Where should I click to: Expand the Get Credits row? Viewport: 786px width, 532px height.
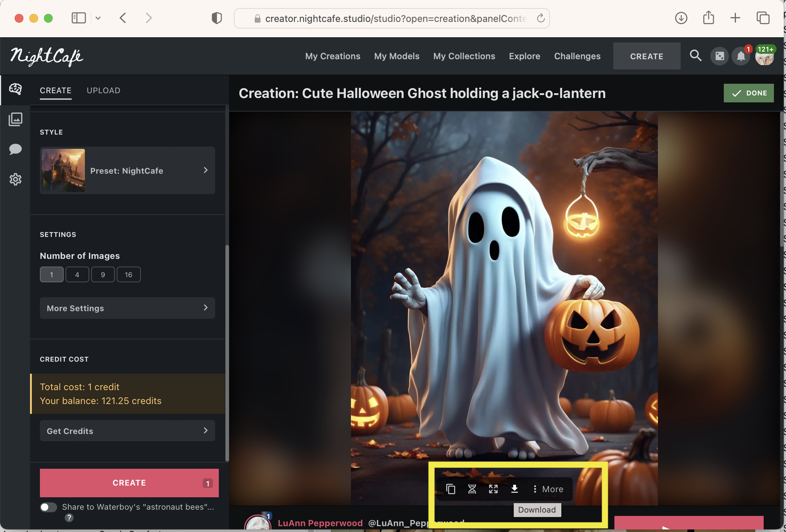(x=127, y=431)
